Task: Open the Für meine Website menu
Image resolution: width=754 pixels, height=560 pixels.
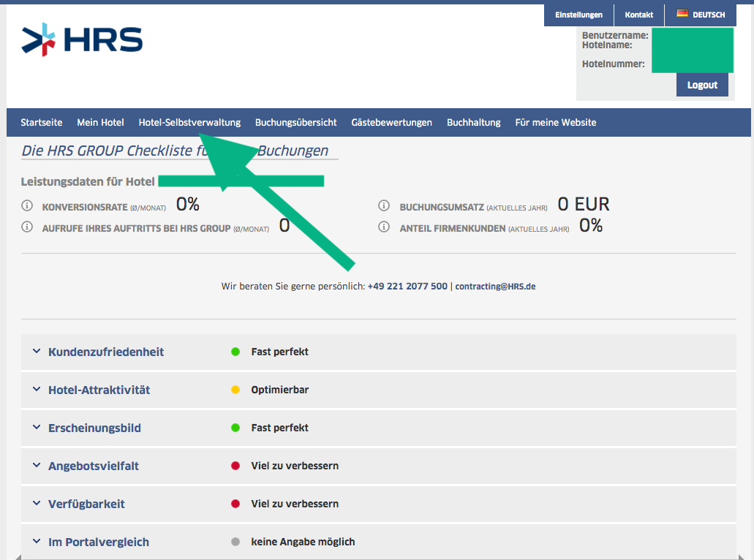Action: click(555, 123)
